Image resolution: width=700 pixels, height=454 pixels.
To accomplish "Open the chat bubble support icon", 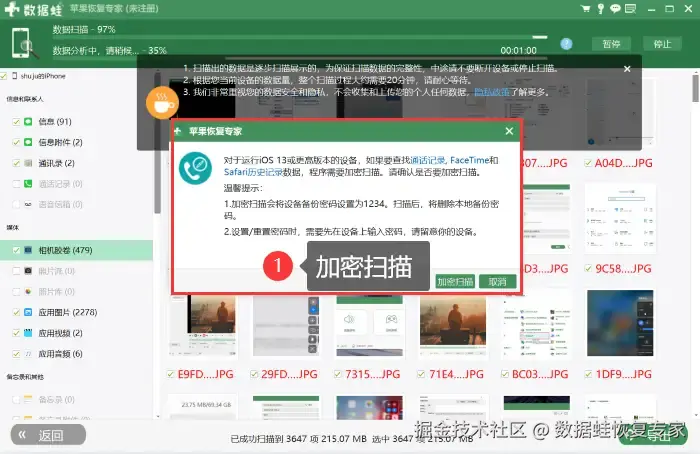I will click(x=615, y=8).
